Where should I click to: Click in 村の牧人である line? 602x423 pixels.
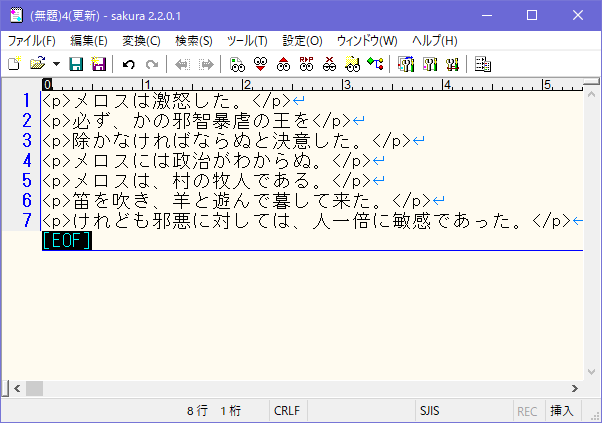tap(242, 181)
